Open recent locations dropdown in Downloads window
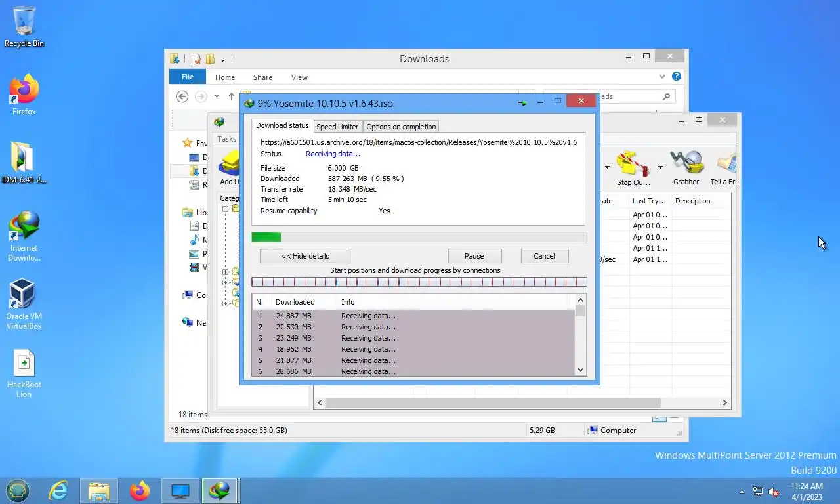Screen dimensions: 840x504 (x=217, y=96)
